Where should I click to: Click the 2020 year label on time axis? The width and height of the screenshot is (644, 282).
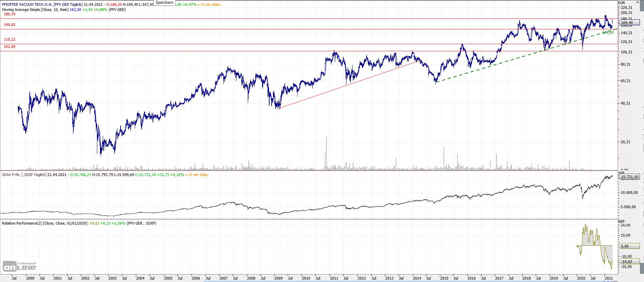(581, 278)
